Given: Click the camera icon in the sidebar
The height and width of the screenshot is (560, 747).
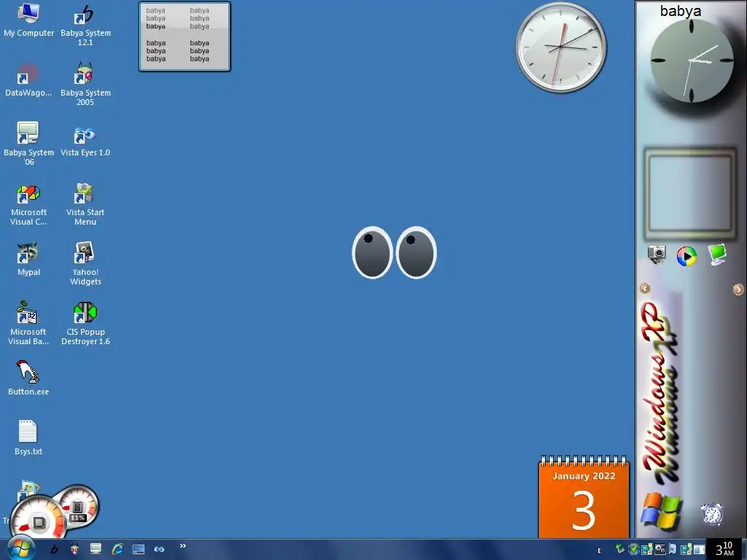Looking at the screenshot, I should [x=657, y=254].
